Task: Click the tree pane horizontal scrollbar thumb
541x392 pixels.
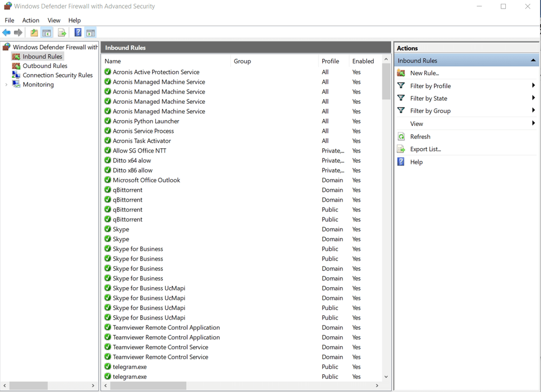Action: [x=28, y=386]
